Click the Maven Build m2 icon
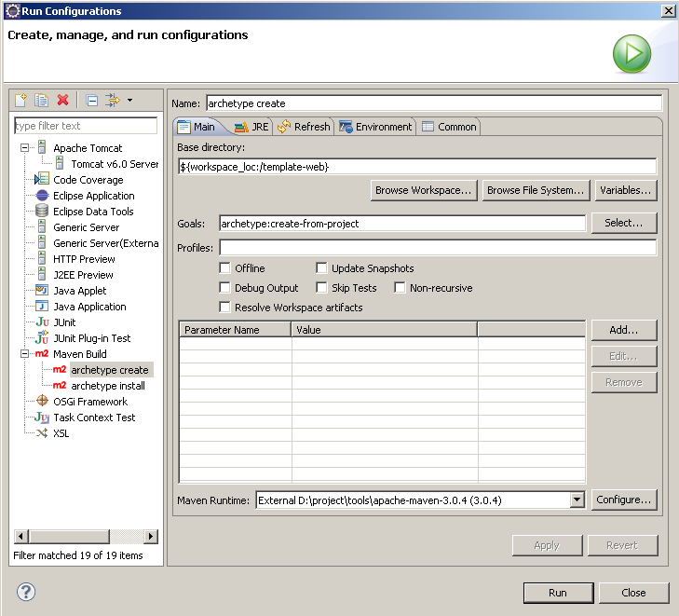The height and width of the screenshot is (616, 679). [42, 353]
